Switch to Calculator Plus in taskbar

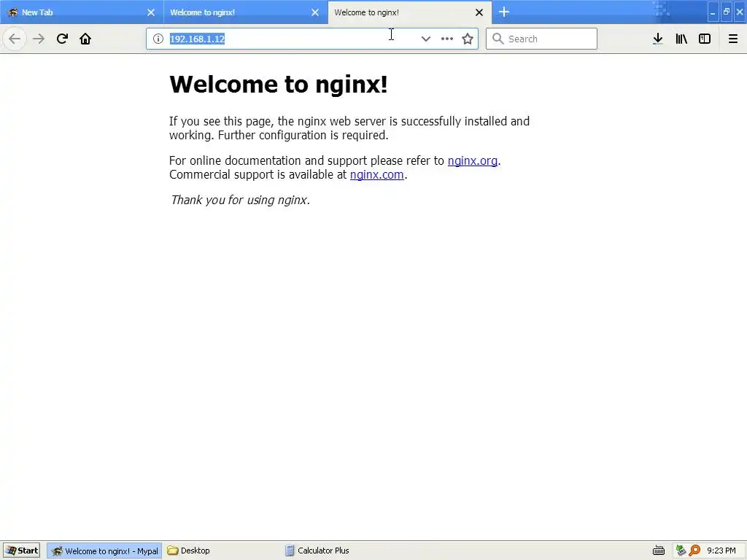[317, 551]
